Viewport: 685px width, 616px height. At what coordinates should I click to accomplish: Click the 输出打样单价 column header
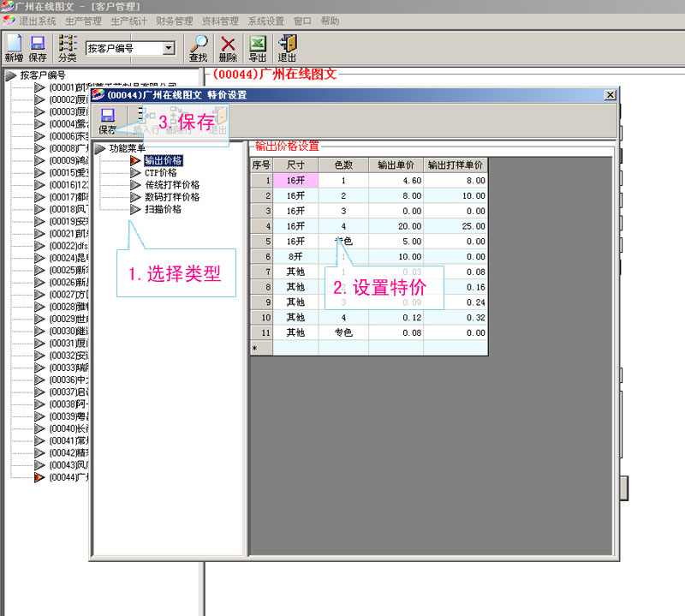pos(456,165)
